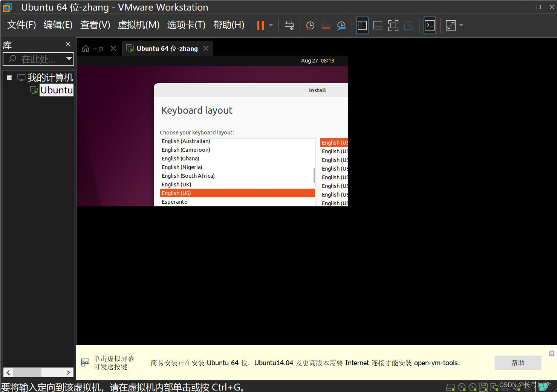
Task: Select English (Cameroon) keyboard layout
Action: [x=237, y=150]
